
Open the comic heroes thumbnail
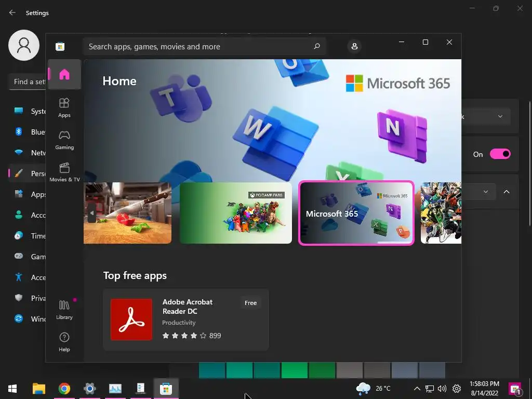pos(441,212)
